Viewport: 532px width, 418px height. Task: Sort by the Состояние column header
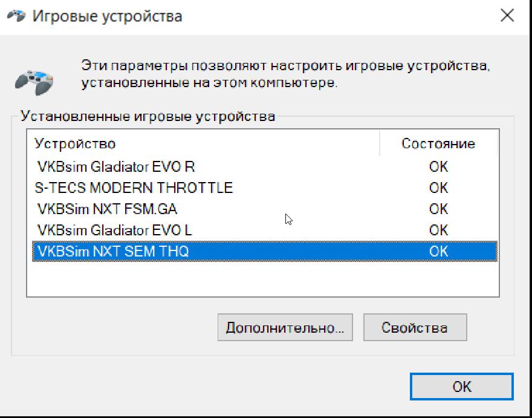coord(438,144)
